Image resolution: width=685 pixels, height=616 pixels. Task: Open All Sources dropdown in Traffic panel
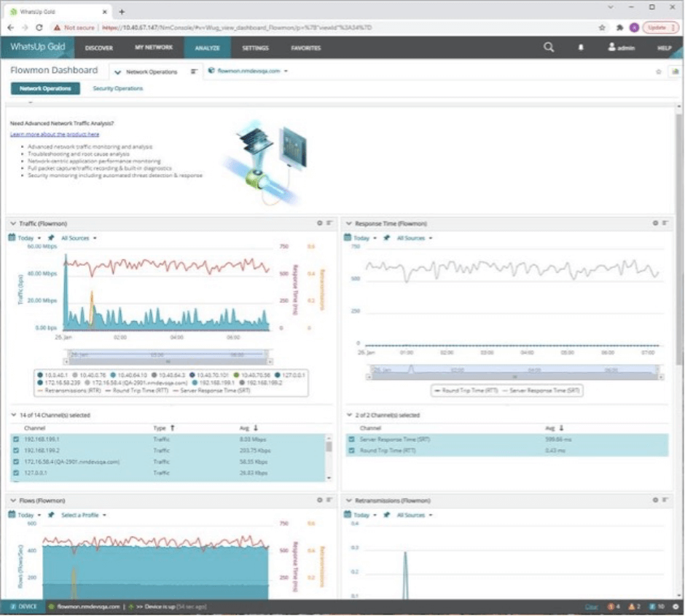pos(79,238)
